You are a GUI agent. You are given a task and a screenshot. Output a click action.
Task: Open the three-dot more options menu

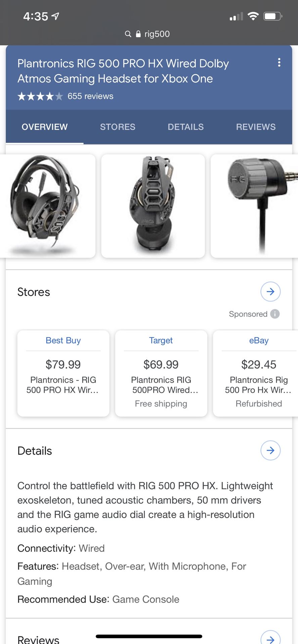(279, 62)
